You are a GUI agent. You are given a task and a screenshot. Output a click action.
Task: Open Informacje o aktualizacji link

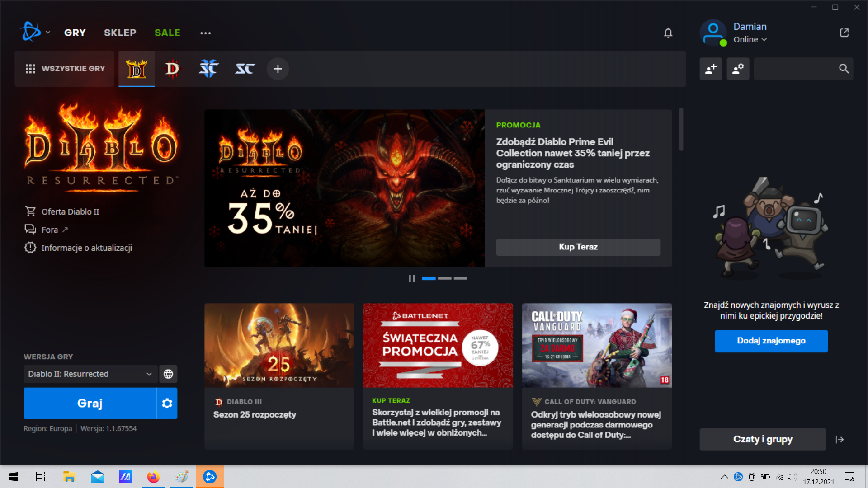(x=78, y=248)
